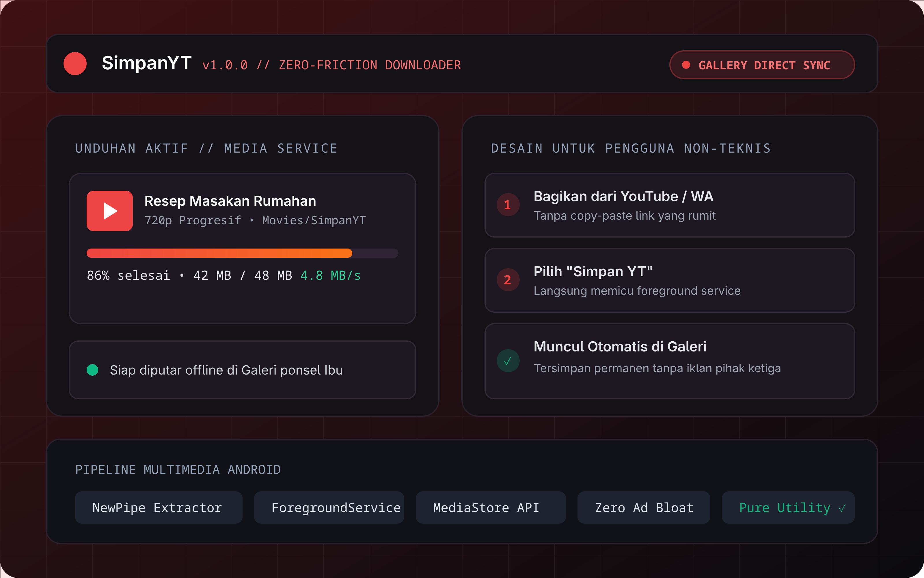Click the red play video thumbnail icon
Image resolution: width=924 pixels, height=578 pixels.
pyautogui.click(x=110, y=211)
